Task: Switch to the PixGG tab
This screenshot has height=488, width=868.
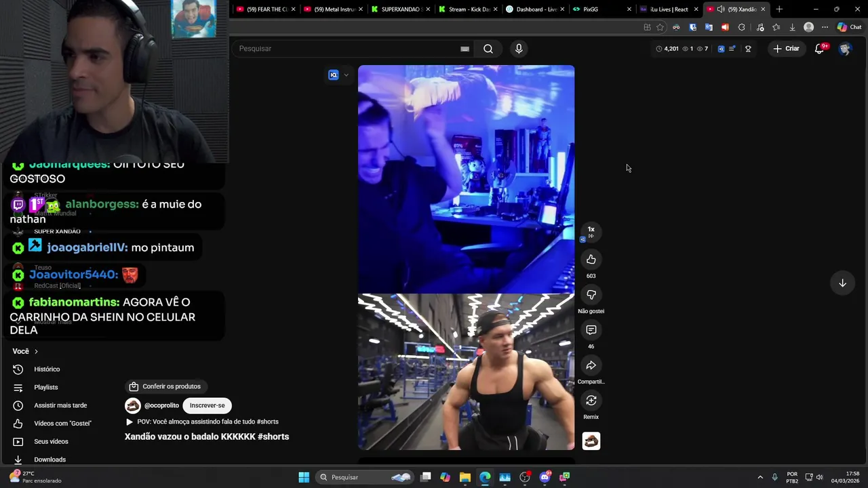Action: point(600,9)
